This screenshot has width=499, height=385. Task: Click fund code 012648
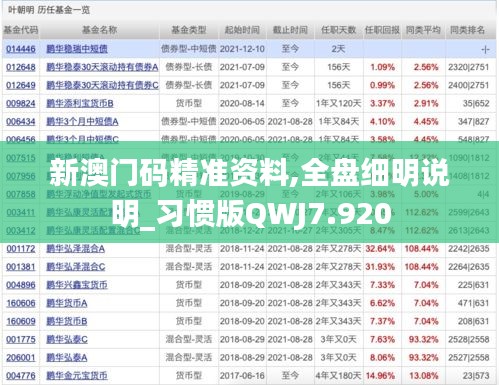[21, 67]
